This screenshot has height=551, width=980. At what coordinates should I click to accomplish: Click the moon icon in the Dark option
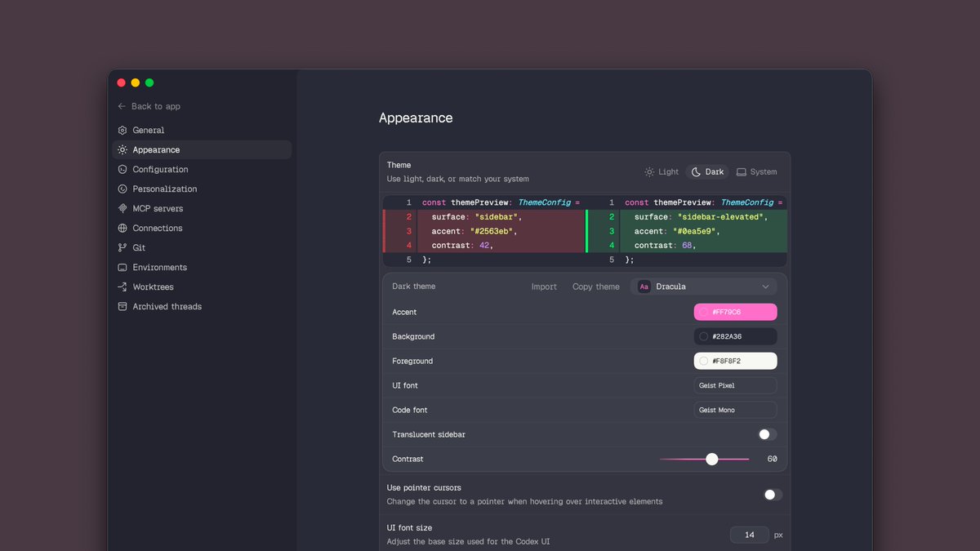[x=696, y=172]
